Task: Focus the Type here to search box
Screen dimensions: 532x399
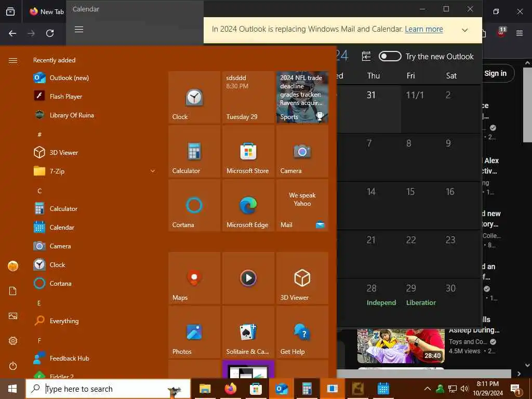Action: (108, 389)
